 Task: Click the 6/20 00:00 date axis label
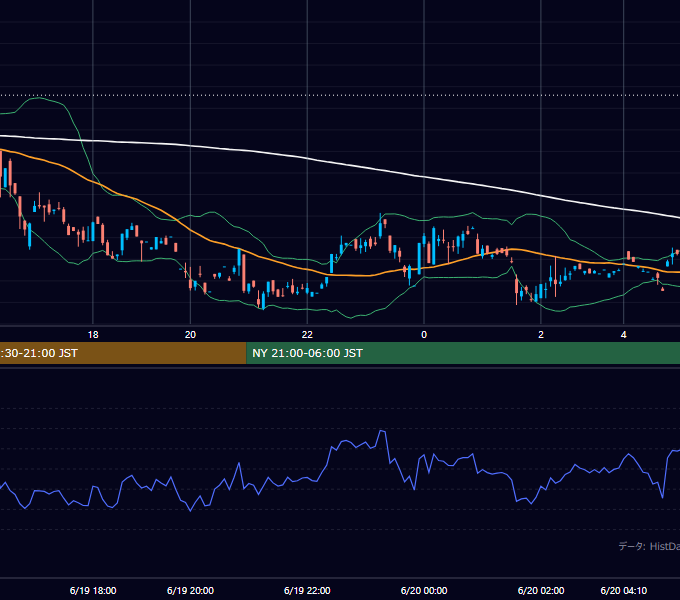point(424,590)
